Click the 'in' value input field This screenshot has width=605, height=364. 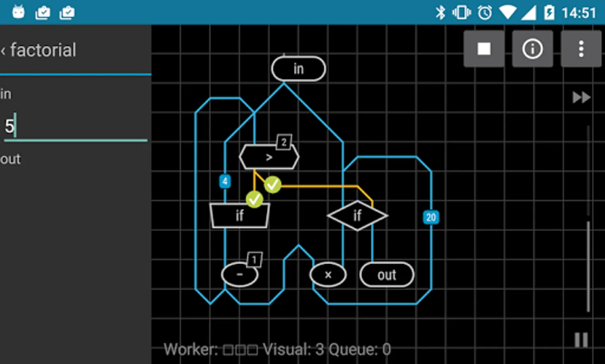76,126
